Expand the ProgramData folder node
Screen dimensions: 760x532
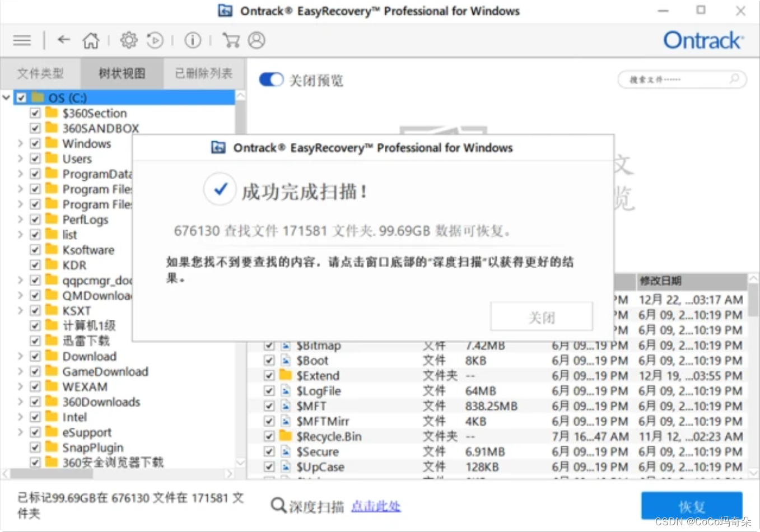[x=20, y=174]
